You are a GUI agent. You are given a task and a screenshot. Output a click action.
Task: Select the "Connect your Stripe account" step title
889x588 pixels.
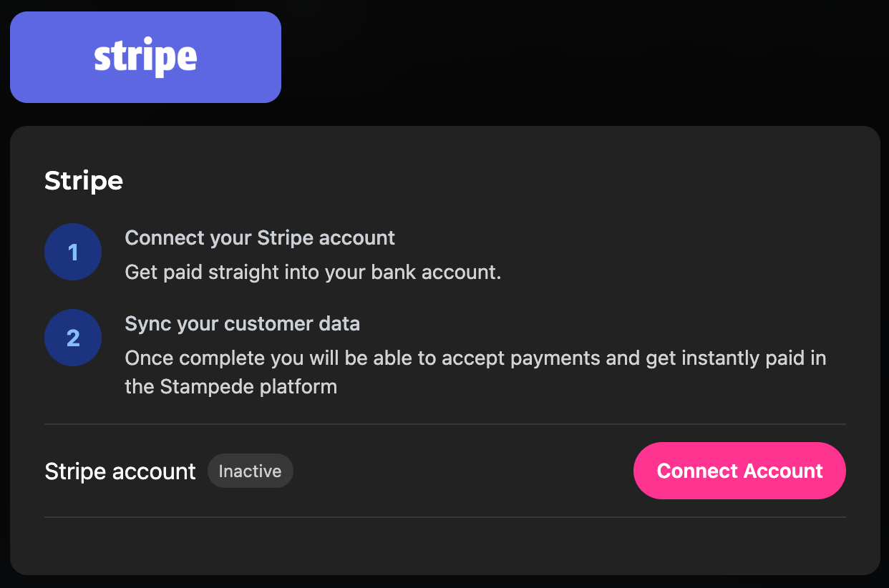coord(260,237)
